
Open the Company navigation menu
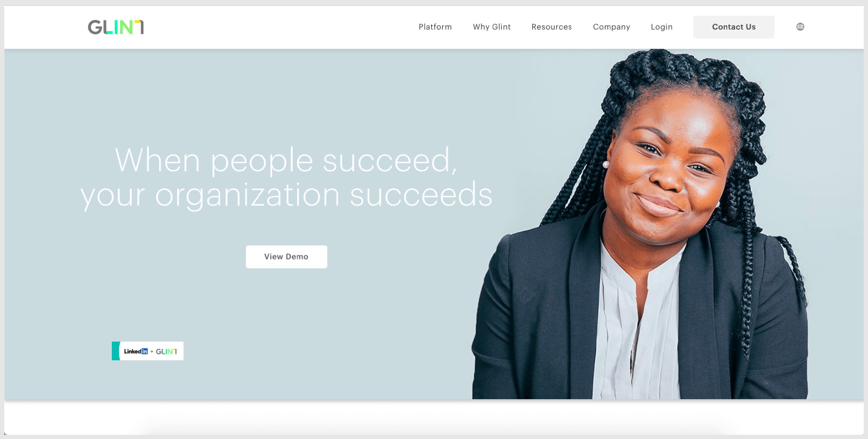tap(612, 27)
